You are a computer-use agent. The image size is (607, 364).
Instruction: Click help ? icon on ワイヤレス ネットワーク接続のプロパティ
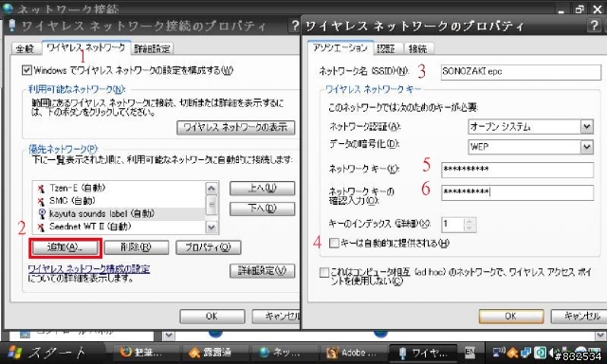click(295, 26)
